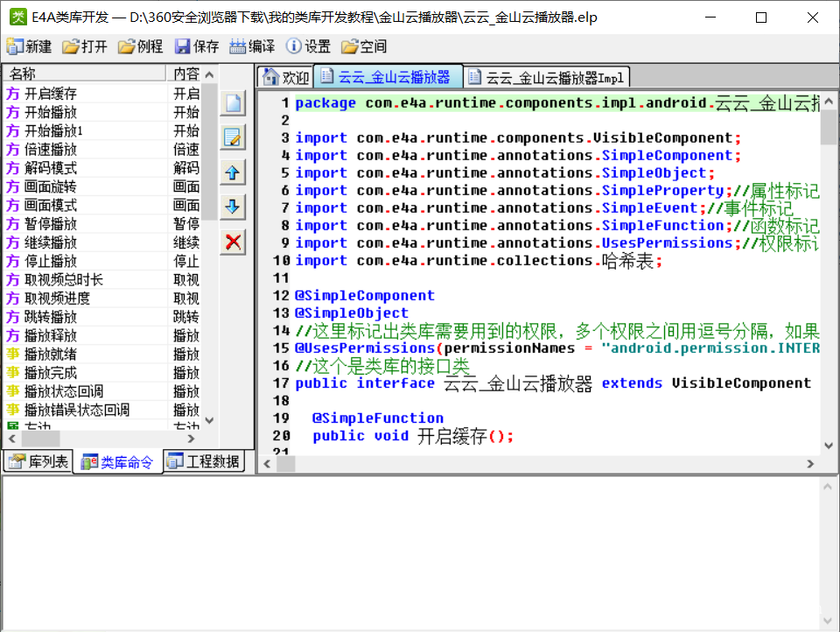Click the 保存 save toolbar button
The image size is (840, 632).
197,46
